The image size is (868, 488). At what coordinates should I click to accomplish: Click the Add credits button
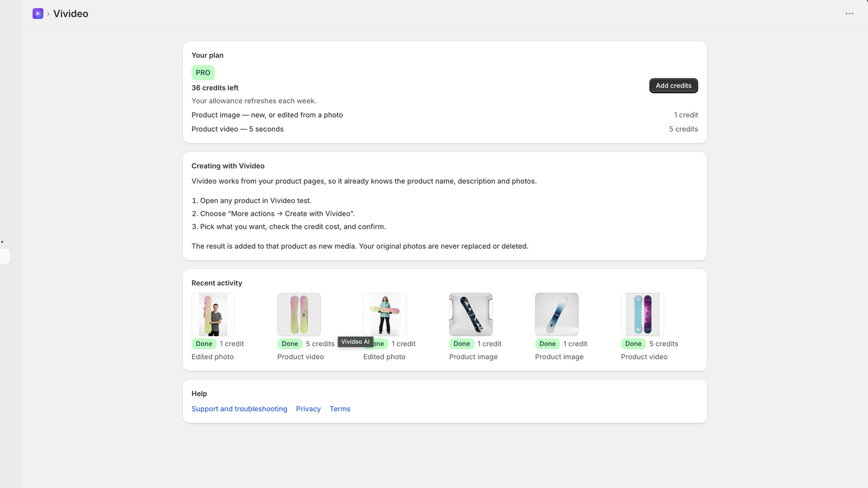673,86
